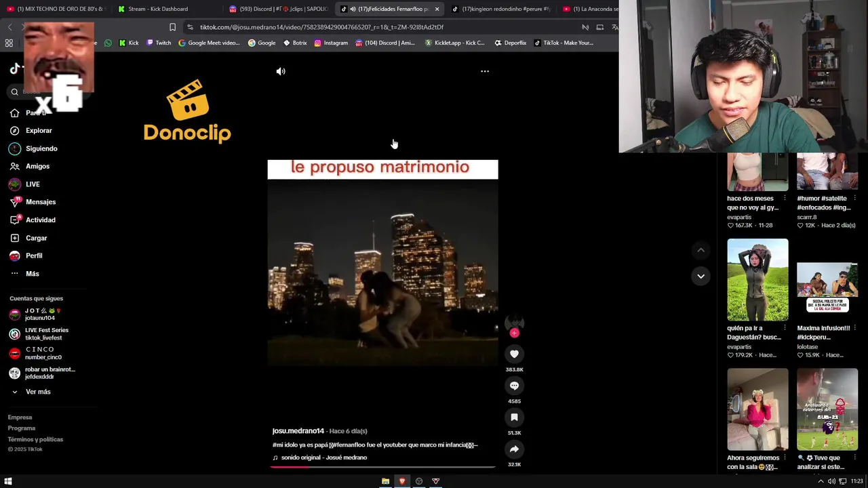Open the Google Meet bookmark
This screenshot has height=488, width=868.
[x=209, y=43]
